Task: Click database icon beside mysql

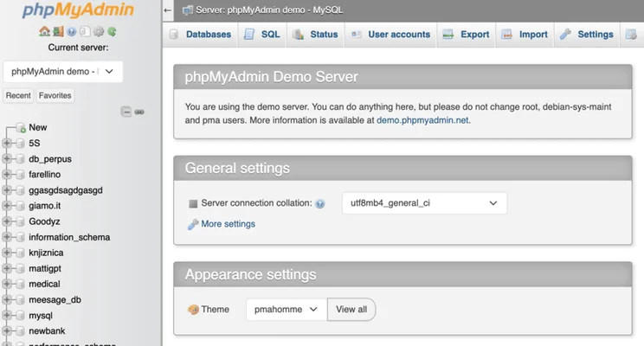Action: pyautogui.click(x=20, y=316)
